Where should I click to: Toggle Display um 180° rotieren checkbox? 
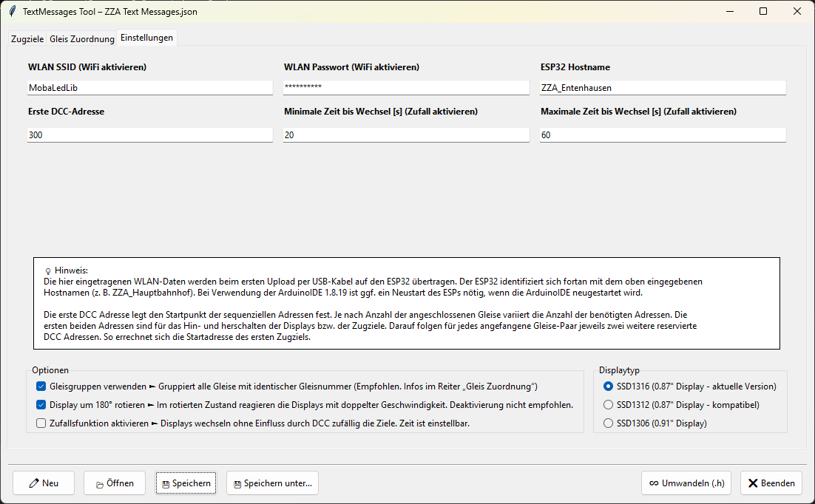(x=41, y=405)
